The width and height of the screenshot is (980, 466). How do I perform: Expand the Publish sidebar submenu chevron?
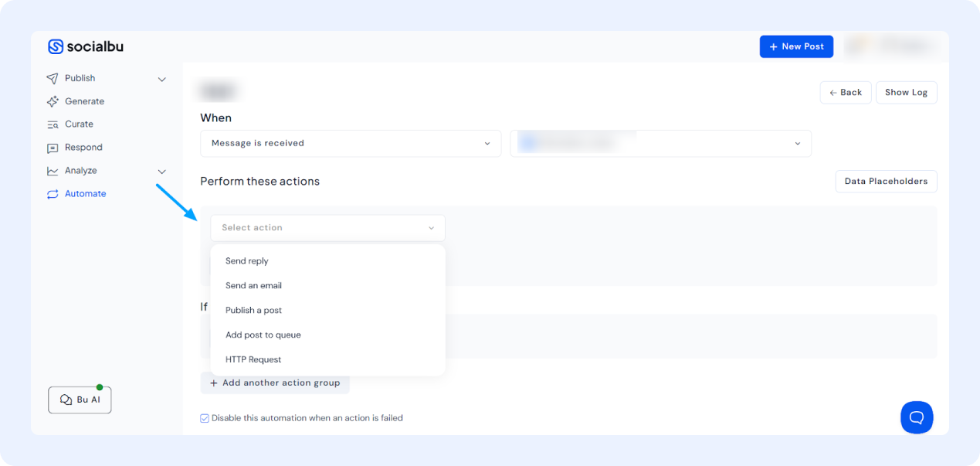point(162,79)
